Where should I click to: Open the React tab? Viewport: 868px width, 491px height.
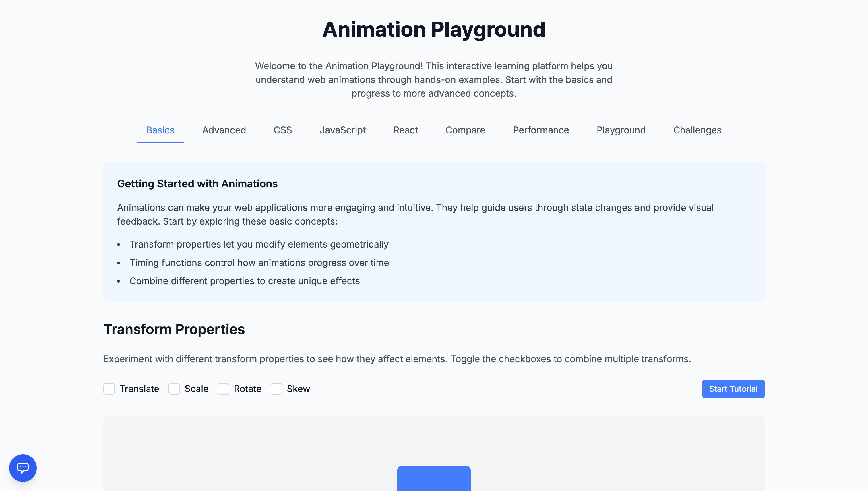coord(406,130)
